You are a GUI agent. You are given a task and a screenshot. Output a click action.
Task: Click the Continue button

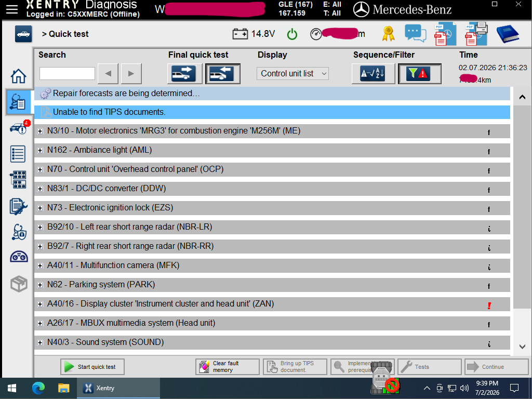click(497, 367)
